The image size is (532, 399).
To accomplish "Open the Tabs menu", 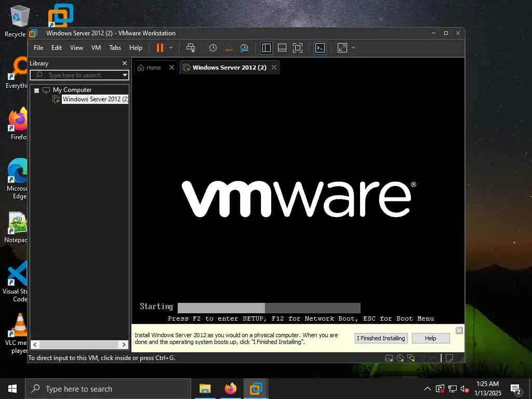I will (115, 48).
